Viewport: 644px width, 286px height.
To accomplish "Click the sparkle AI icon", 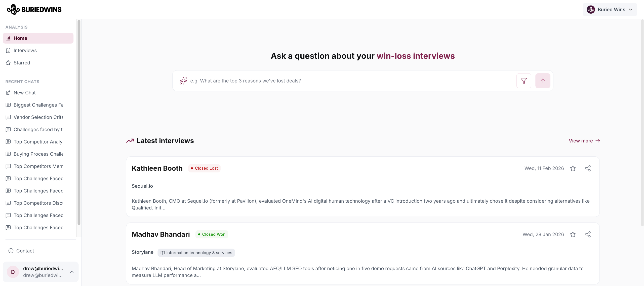I will tap(183, 81).
